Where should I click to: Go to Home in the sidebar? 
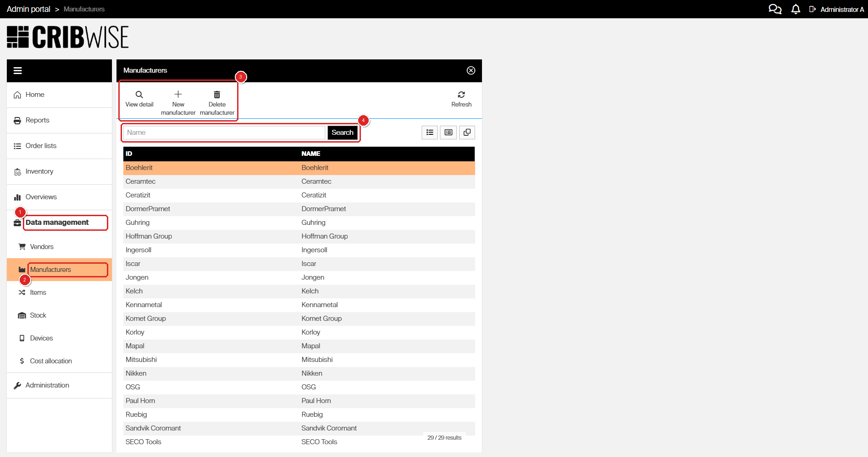coord(59,95)
